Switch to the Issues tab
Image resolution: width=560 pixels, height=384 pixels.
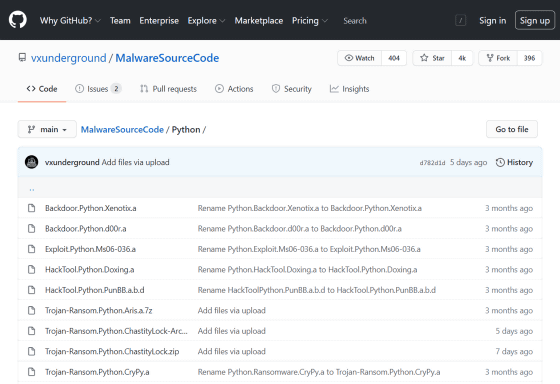98,89
